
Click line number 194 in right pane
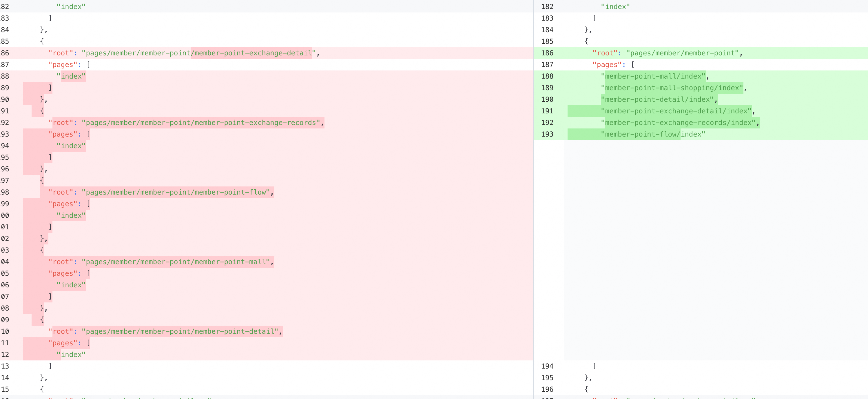tap(547, 366)
